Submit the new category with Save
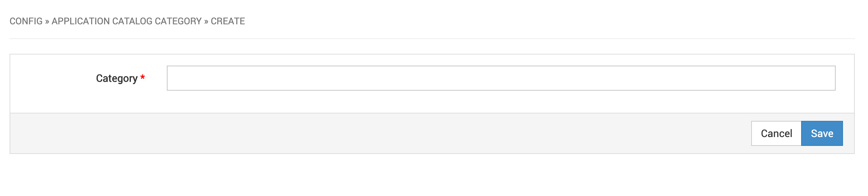This screenshot has height=196, width=868. [x=822, y=133]
